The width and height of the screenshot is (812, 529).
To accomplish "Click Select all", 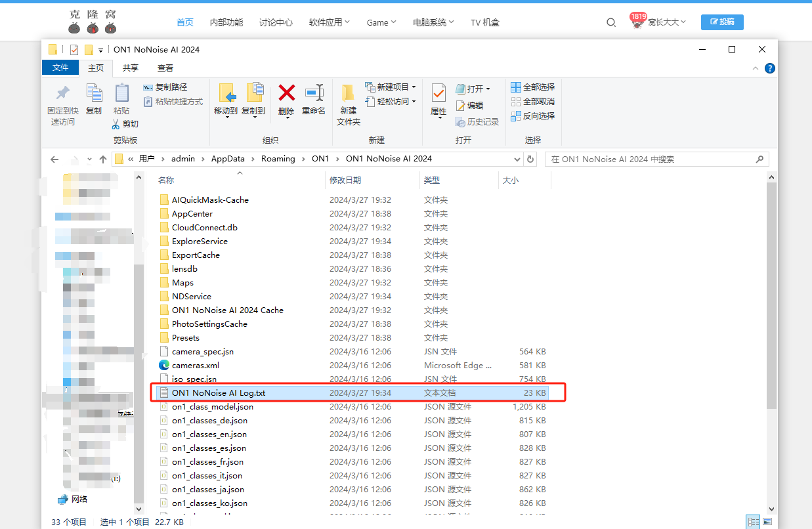I will [533, 87].
